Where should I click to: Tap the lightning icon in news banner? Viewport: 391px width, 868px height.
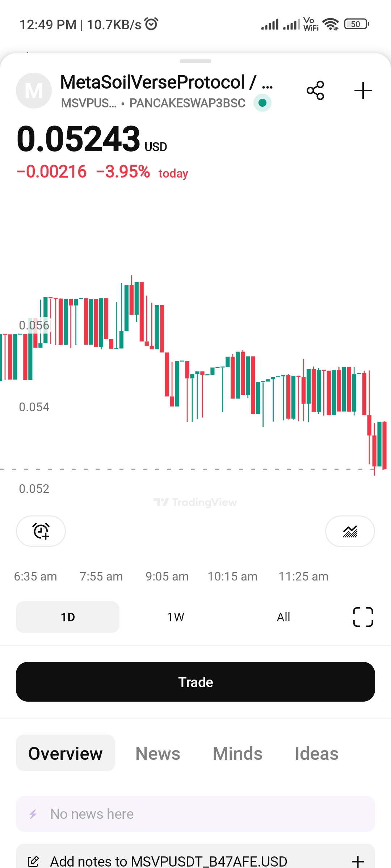[33, 814]
